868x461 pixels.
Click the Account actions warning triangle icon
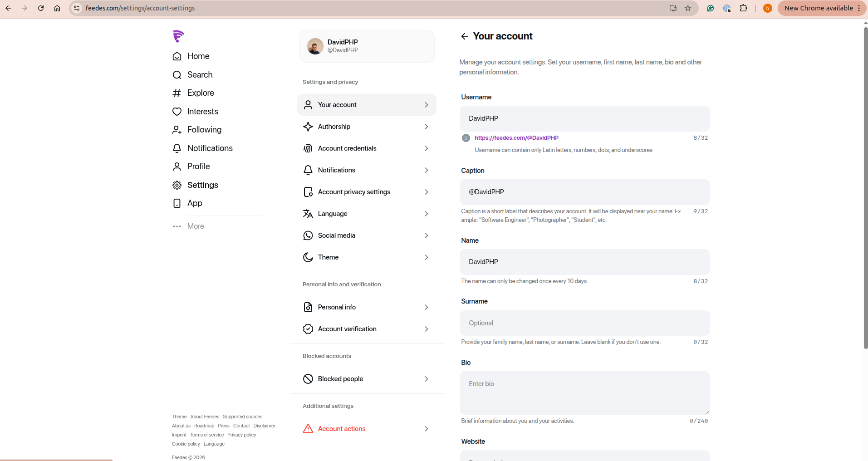pyautogui.click(x=308, y=429)
